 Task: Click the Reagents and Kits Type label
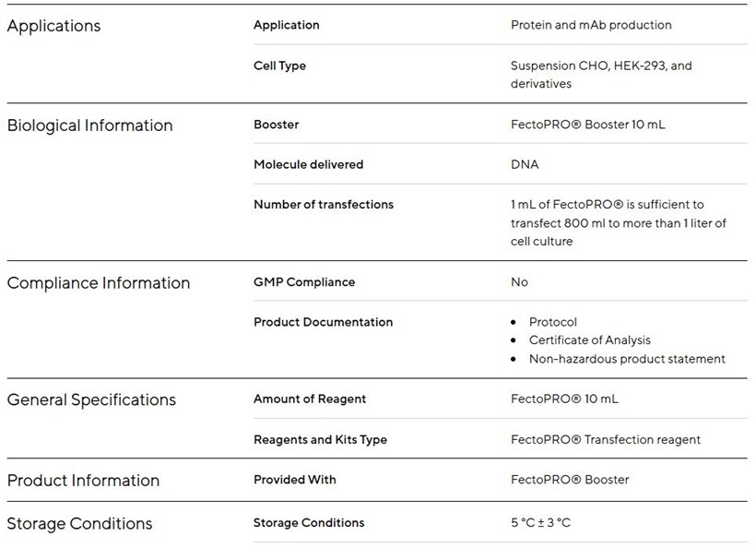point(320,440)
